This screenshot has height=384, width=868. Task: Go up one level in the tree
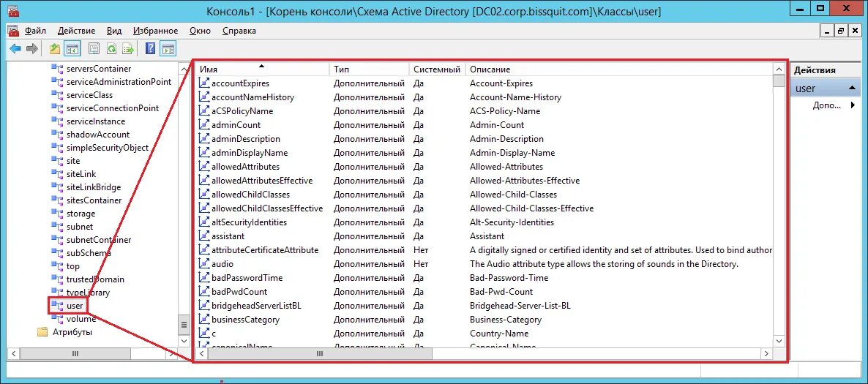(x=54, y=49)
